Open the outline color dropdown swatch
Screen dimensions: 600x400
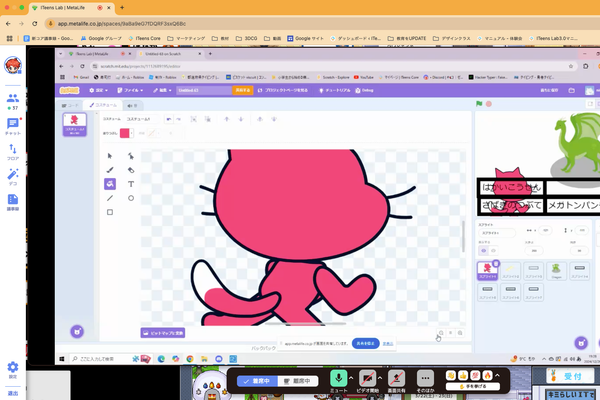154,133
